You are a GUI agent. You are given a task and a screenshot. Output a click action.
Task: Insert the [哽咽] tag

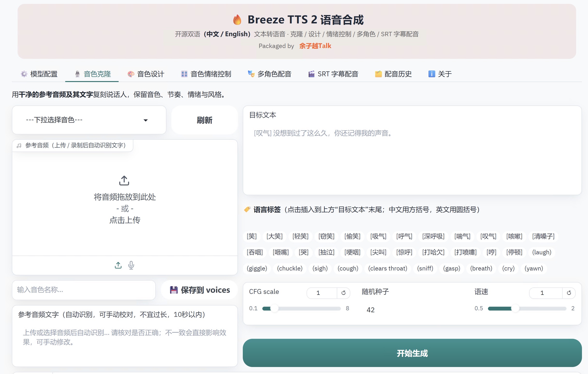point(352,252)
